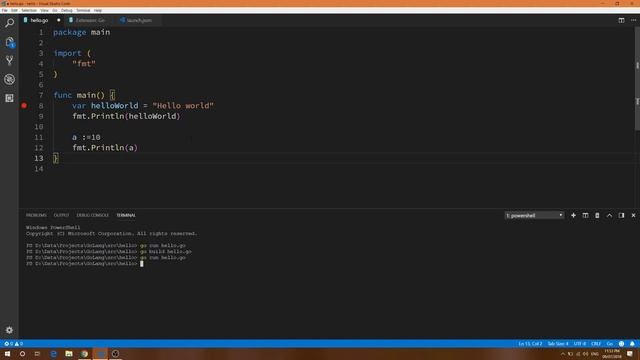Viewport: 640px width, 360px height.
Task: Click in the terminal prompt input line
Action: point(142,264)
